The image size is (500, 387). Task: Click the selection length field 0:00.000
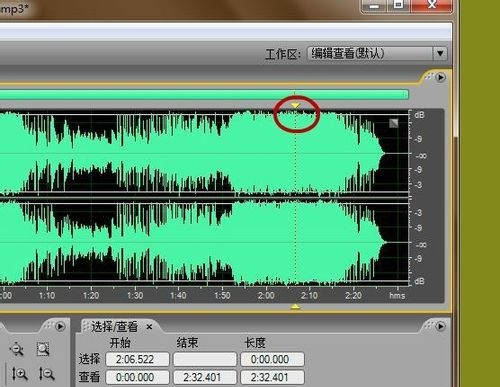tap(272, 359)
